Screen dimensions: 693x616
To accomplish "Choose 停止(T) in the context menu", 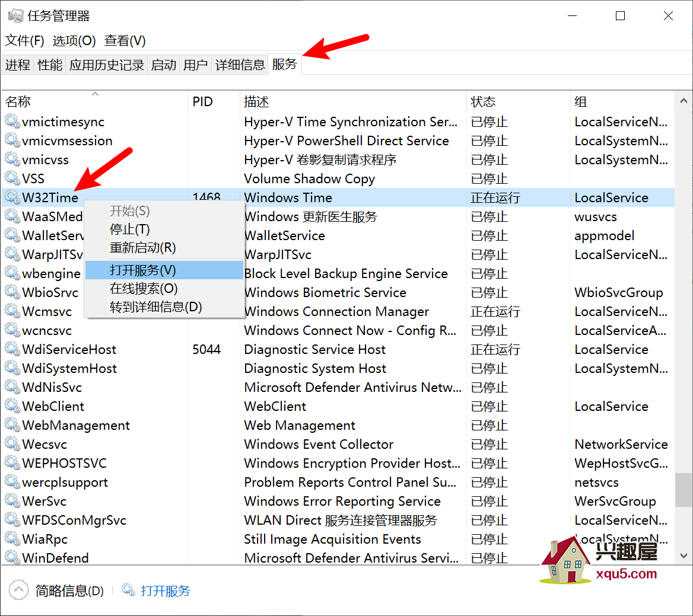I will point(164,229).
